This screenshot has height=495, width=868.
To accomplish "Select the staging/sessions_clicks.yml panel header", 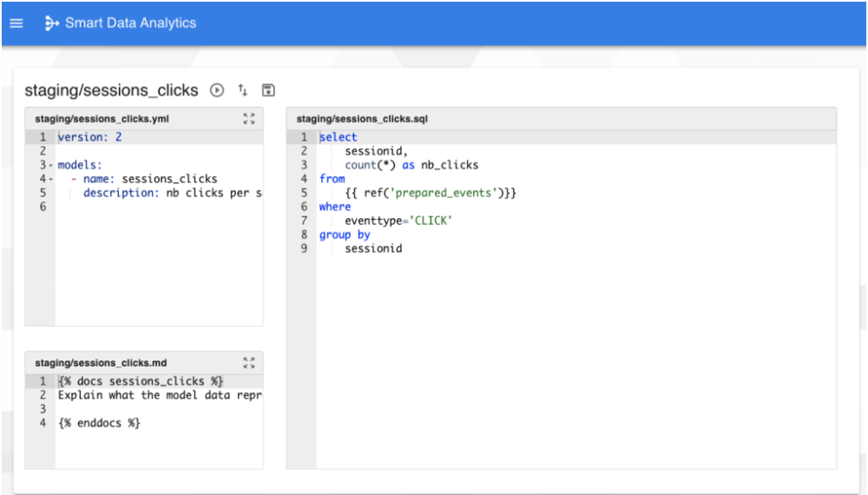I will point(102,119).
